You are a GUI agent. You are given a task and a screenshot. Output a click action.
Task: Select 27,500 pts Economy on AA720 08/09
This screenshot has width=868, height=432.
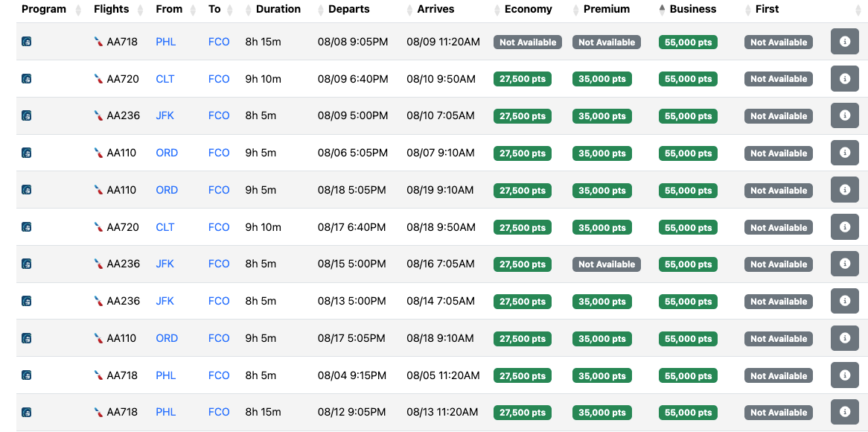coord(523,79)
